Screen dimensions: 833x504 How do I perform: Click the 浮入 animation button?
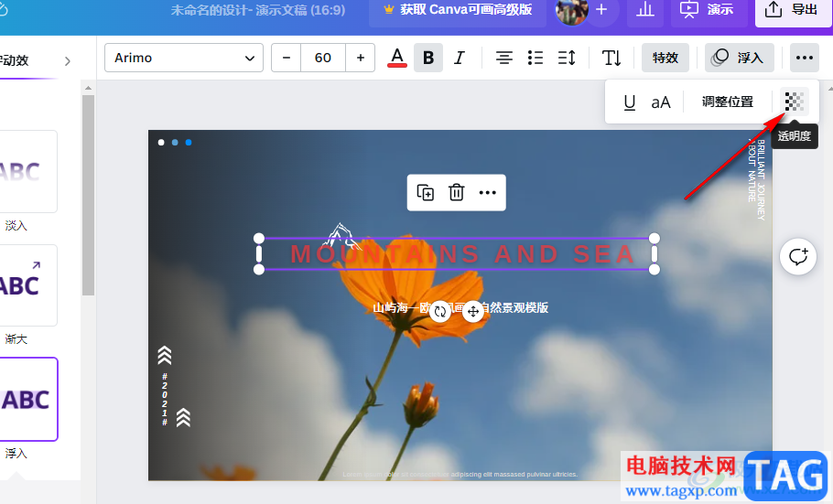click(740, 58)
